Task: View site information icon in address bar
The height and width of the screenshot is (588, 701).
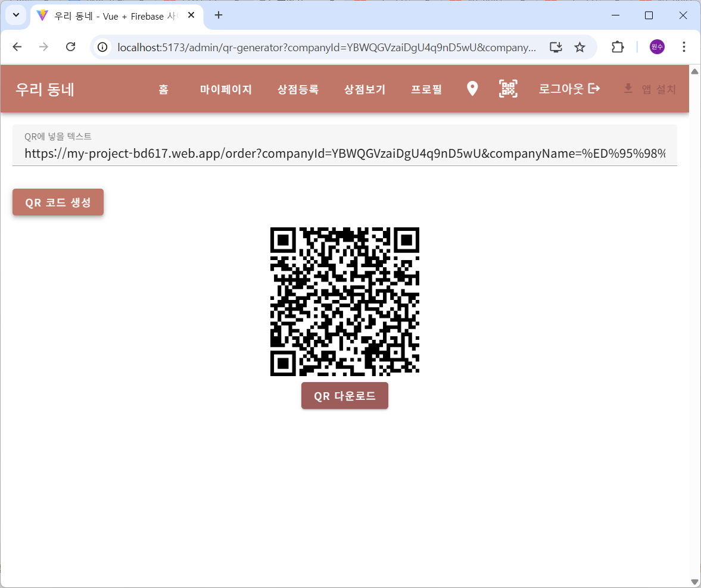Action: point(102,47)
